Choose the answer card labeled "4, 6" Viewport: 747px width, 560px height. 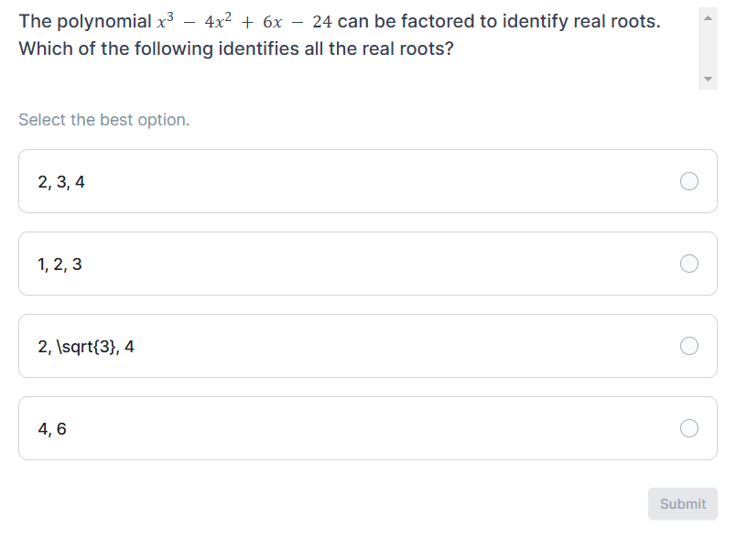366,428
